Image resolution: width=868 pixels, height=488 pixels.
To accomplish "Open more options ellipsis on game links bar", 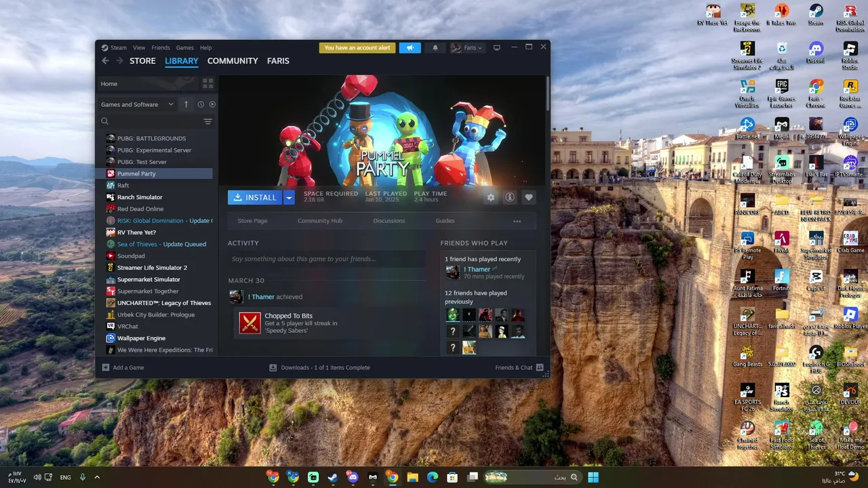I will click(517, 221).
